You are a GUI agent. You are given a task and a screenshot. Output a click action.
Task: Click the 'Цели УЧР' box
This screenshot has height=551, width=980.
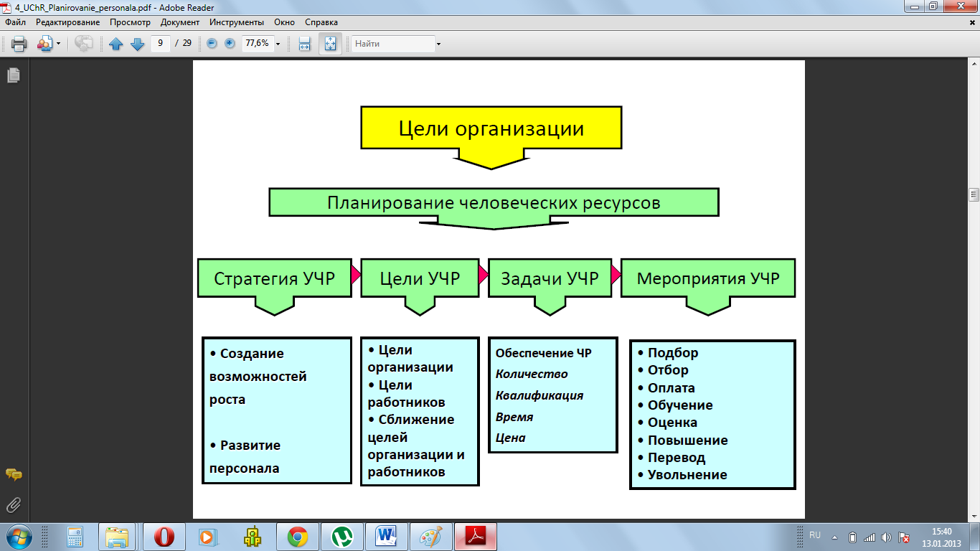pyautogui.click(x=420, y=278)
